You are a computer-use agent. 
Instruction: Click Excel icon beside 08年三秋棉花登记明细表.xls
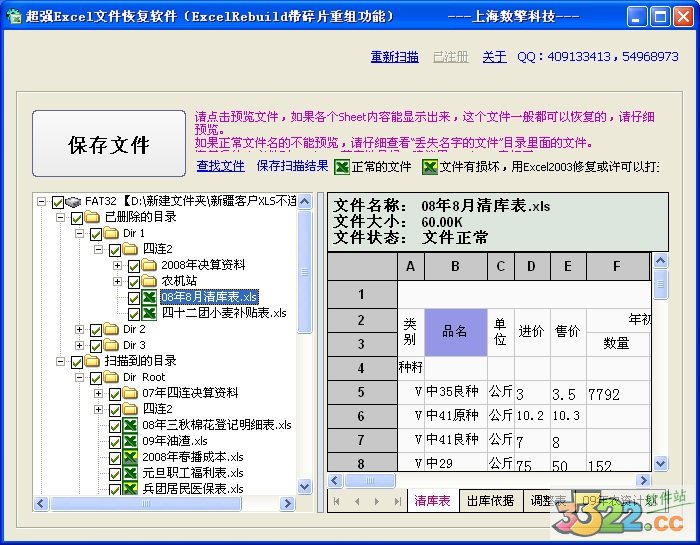[x=130, y=425]
